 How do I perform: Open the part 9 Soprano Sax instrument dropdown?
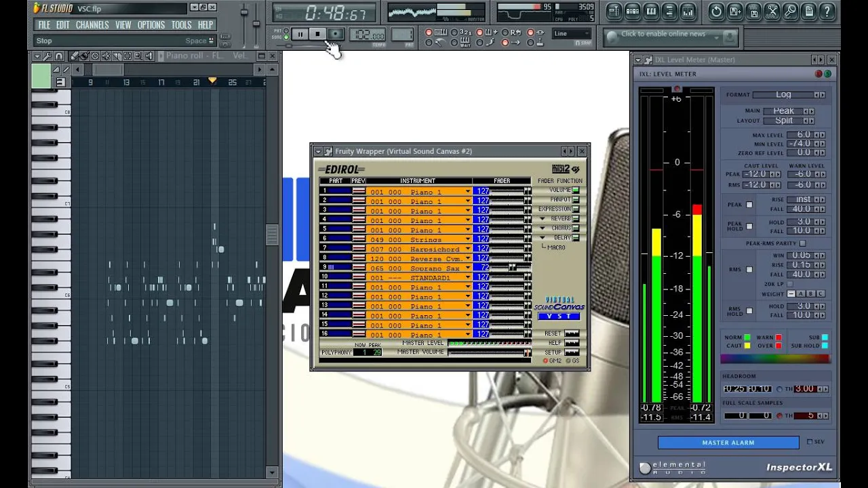click(468, 268)
